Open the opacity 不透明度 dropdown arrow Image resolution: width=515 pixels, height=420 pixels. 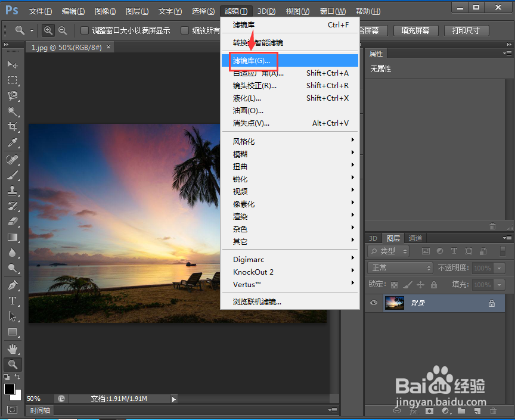[x=500, y=268]
